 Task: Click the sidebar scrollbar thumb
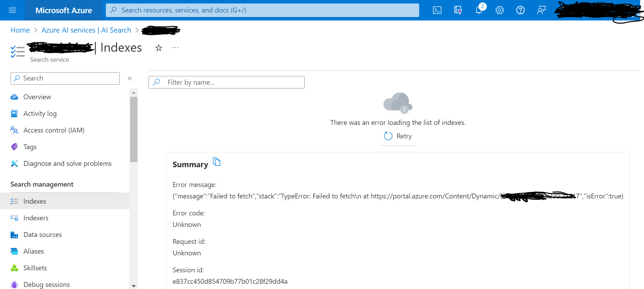pyautogui.click(x=134, y=129)
